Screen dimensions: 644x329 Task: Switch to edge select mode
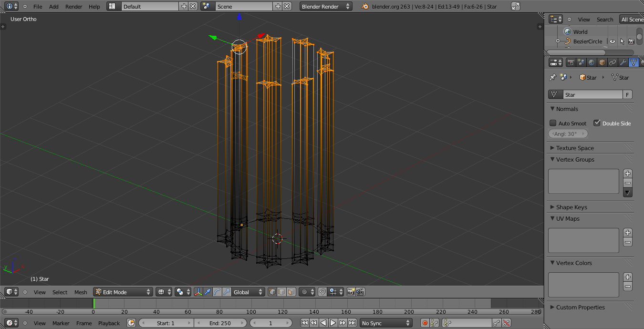281,292
